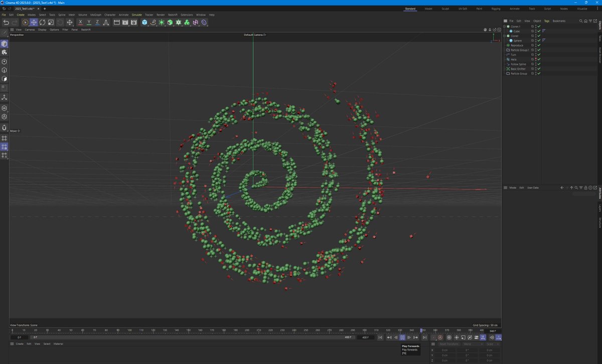This screenshot has width=602, height=364.
Task: Toggle the Y axis lock
Action: click(x=89, y=23)
